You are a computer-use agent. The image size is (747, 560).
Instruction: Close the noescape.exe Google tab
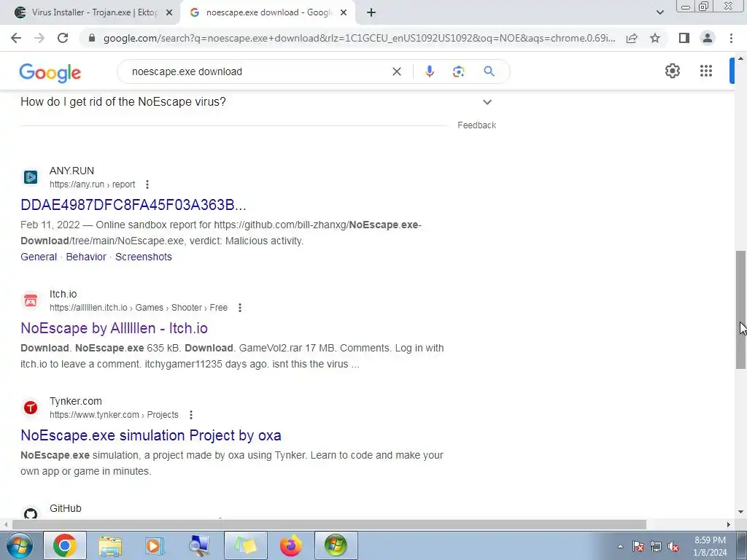[x=344, y=12]
